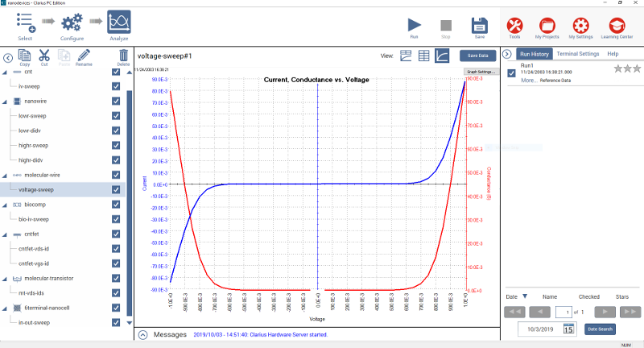The image size is (644, 348).
Task: Click the Delete trash icon
Action: pos(123,56)
